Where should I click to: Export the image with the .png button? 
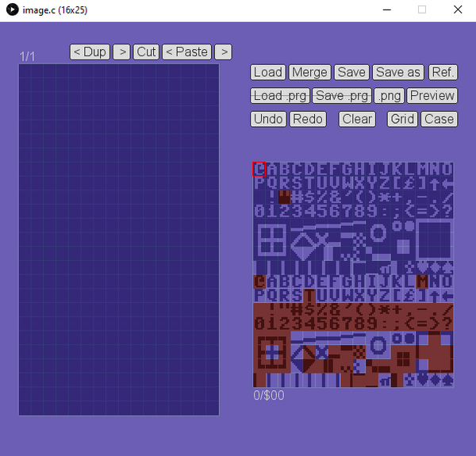[389, 96]
